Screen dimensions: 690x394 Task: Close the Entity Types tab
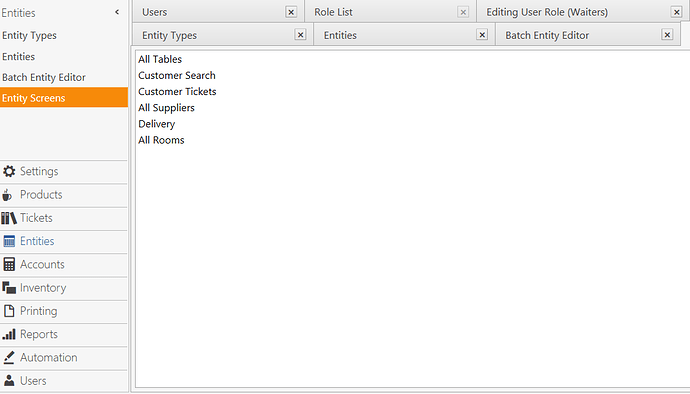point(300,35)
